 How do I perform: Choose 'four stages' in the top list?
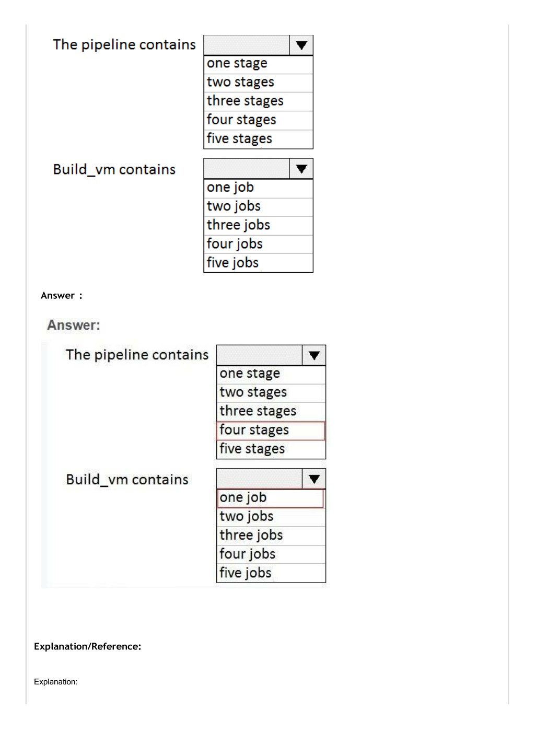258,120
